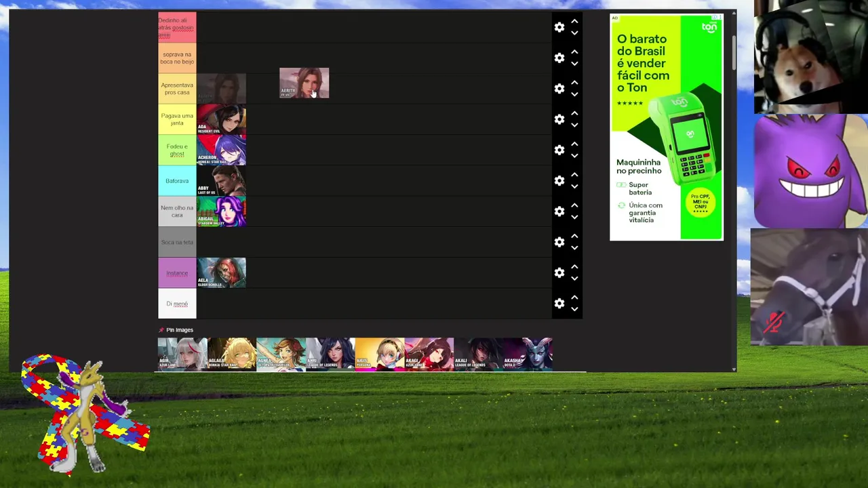Select the Abigail Stardew Valley card
This screenshot has width=868, height=488.
[222, 211]
